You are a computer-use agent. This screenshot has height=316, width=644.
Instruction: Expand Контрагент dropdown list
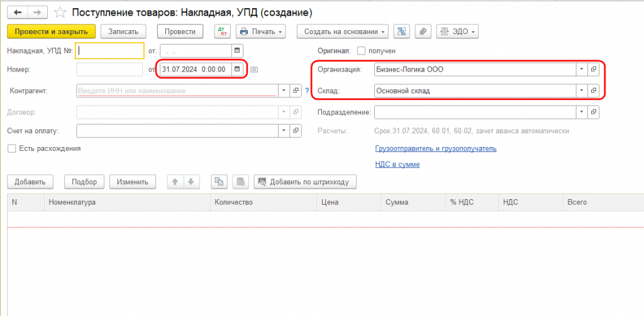(284, 90)
